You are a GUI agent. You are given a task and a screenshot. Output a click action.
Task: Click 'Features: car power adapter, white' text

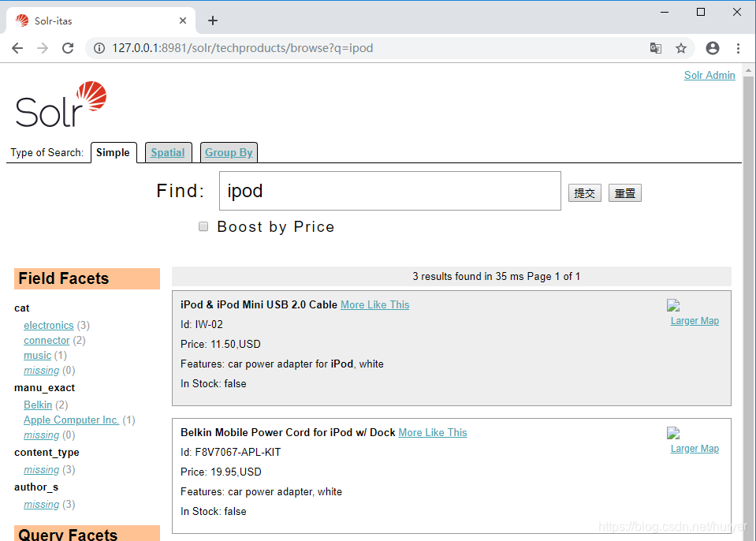[x=261, y=492]
